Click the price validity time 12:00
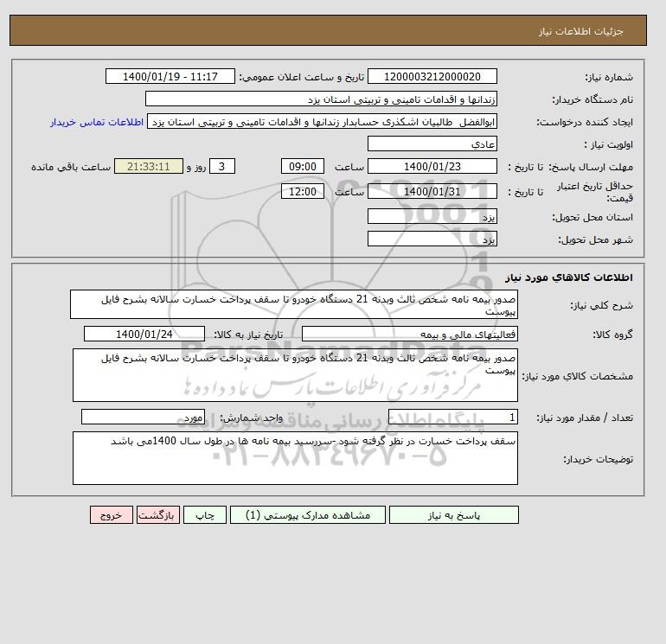 tap(303, 191)
